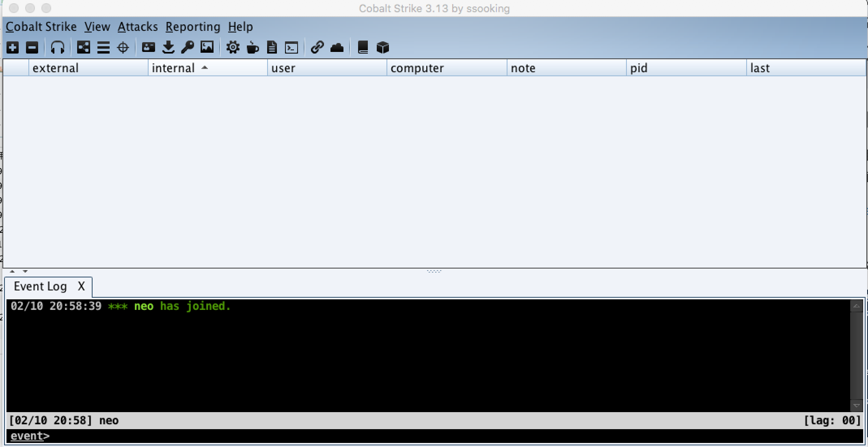Focus the event> command input field
The height and width of the screenshot is (447, 868).
434,436
